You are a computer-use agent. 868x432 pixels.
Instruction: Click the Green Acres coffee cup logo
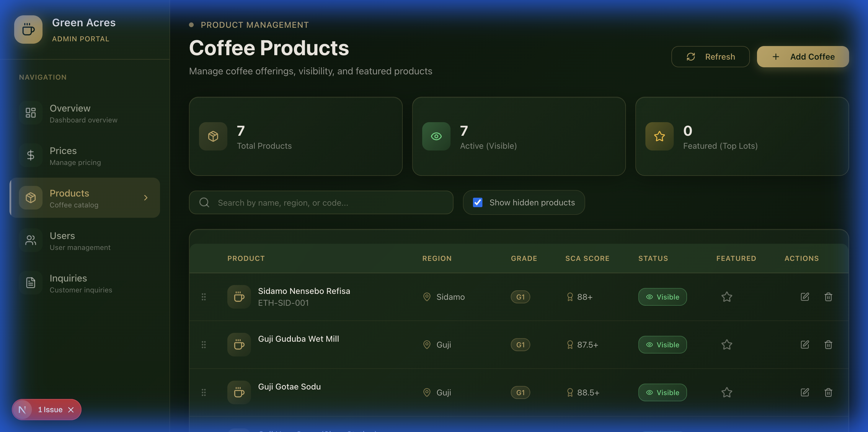pyautogui.click(x=28, y=29)
